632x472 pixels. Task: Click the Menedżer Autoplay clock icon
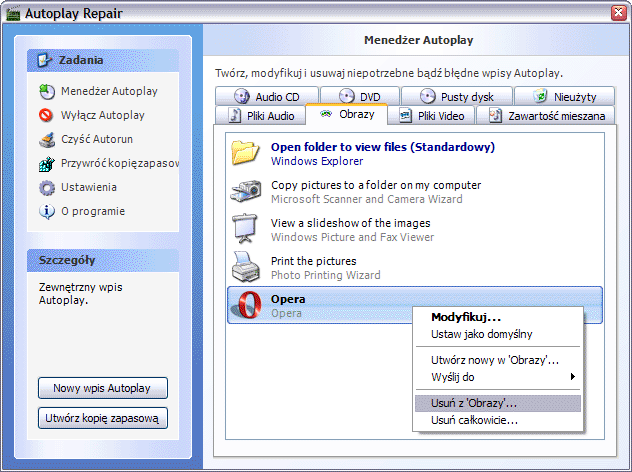pyautogui.click(x=47, y=91)
